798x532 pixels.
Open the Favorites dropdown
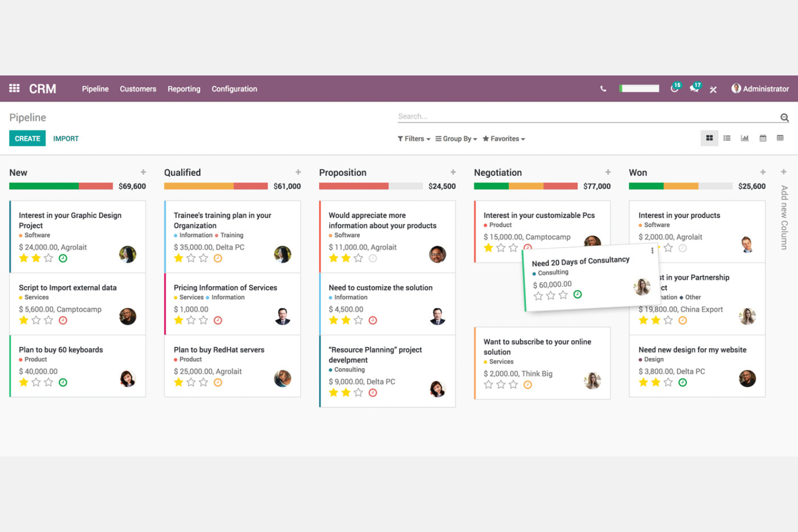(503, 139)
